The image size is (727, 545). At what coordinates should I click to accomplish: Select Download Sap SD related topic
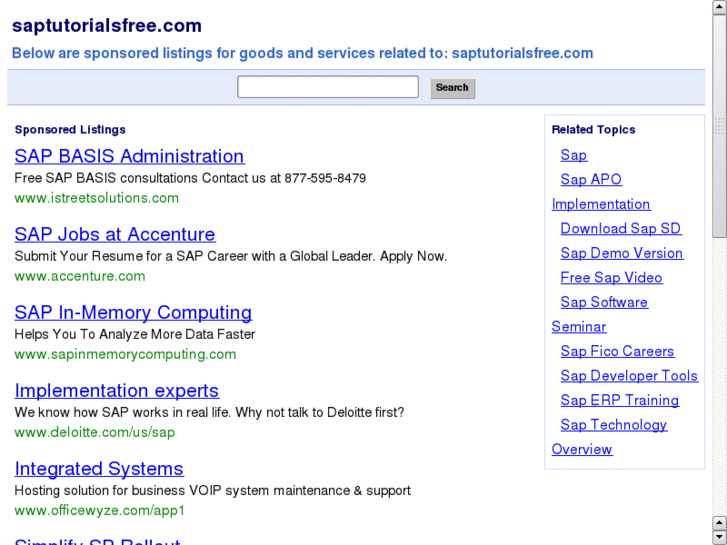[x=621, y=229]
